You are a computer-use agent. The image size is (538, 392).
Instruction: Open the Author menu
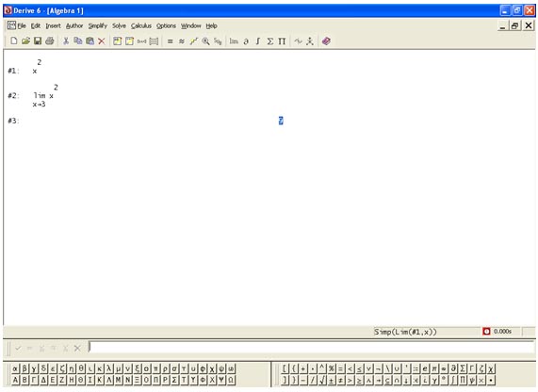74,25
